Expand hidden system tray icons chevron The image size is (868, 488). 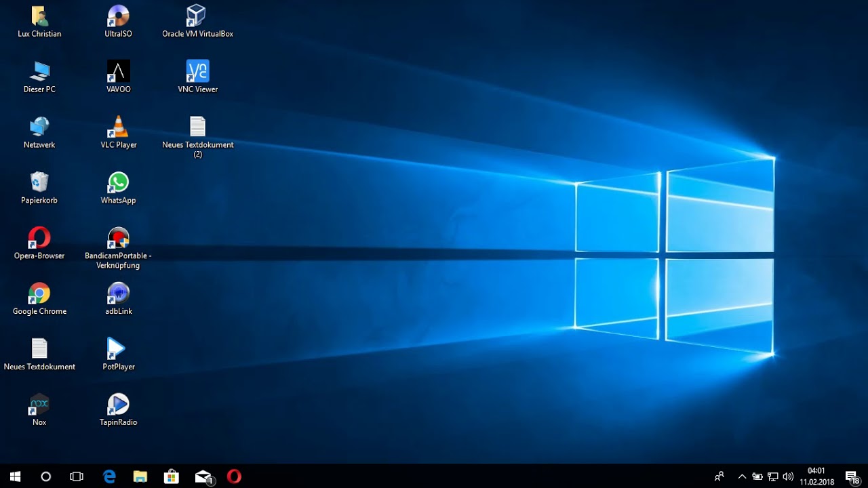click(x=742, y=476)
